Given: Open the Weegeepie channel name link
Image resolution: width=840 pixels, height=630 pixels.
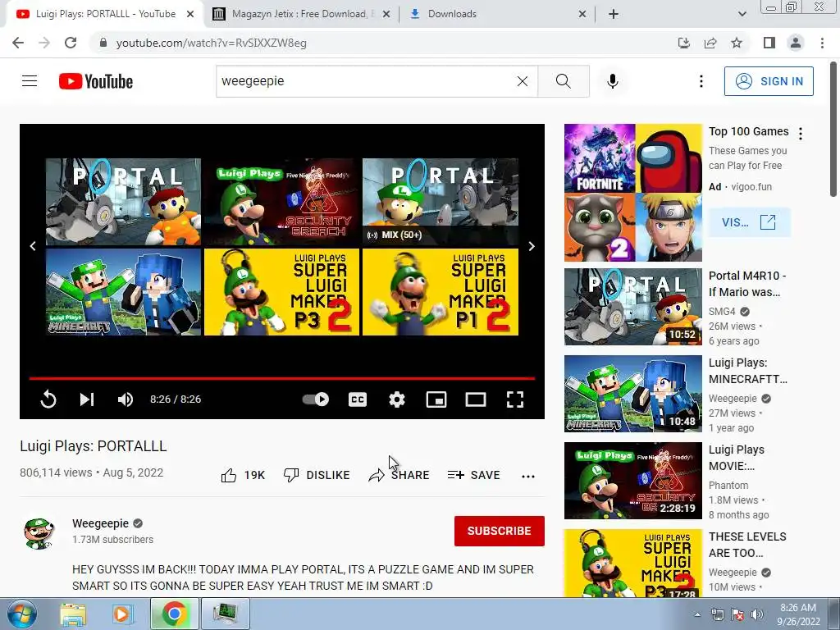Looking at the screenshot, I should pos(101,523).
